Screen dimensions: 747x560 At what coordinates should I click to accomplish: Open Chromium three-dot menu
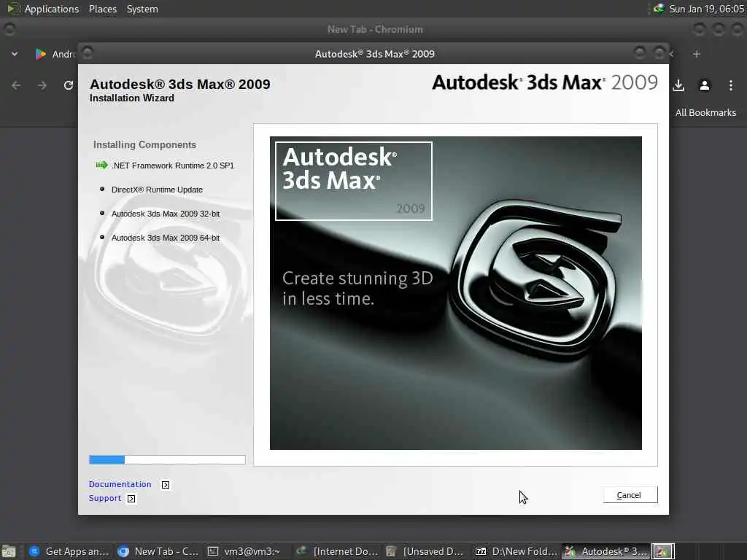(x=731, y=85)
